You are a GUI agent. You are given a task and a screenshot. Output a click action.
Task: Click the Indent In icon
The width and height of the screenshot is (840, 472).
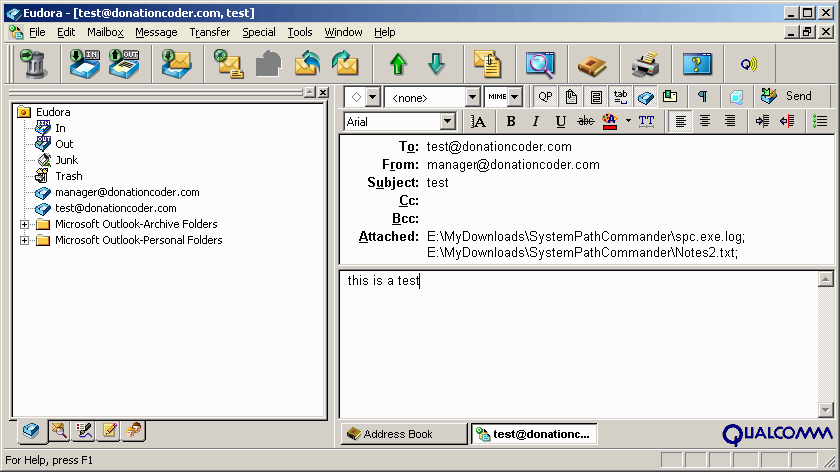(762, 121)
